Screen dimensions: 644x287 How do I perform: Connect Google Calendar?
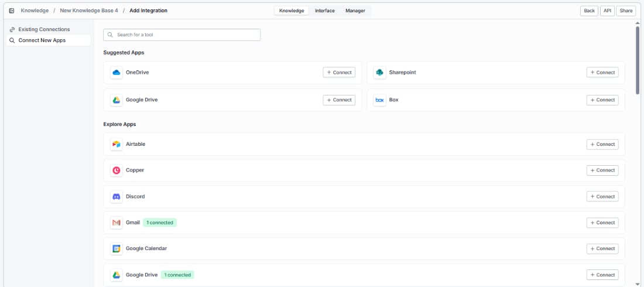coord(602,248)
